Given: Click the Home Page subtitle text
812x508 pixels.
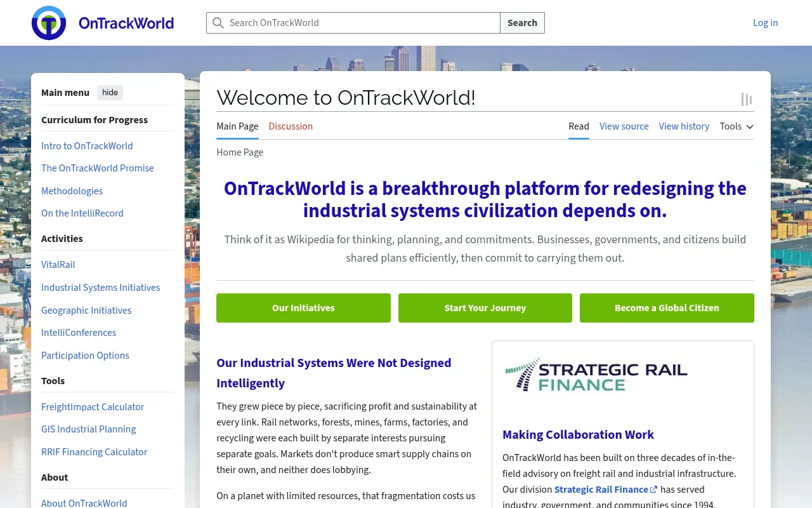Looking at the screenshot, I should tap(240, 152).
